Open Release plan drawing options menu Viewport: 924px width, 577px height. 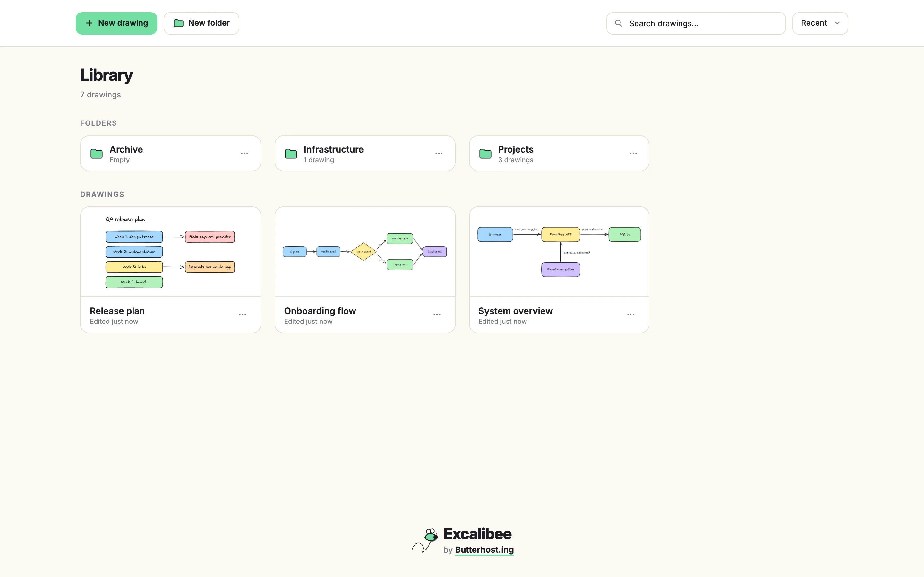[x=243, y=315]
